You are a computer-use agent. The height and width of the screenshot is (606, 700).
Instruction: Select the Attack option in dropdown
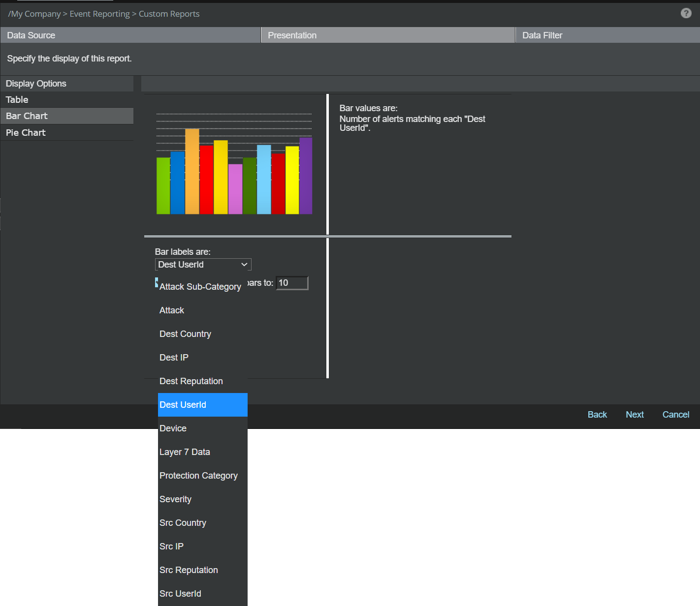[x=202, y=310]
